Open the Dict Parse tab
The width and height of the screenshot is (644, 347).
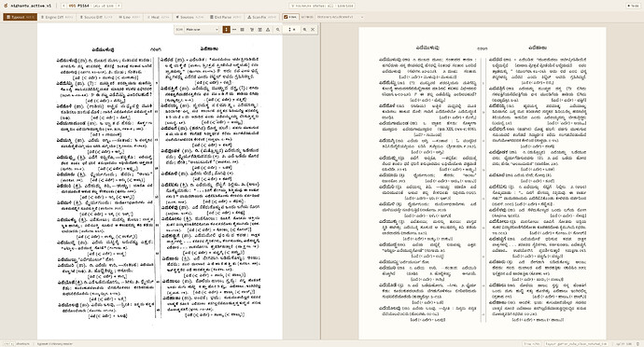click(225, 17)
